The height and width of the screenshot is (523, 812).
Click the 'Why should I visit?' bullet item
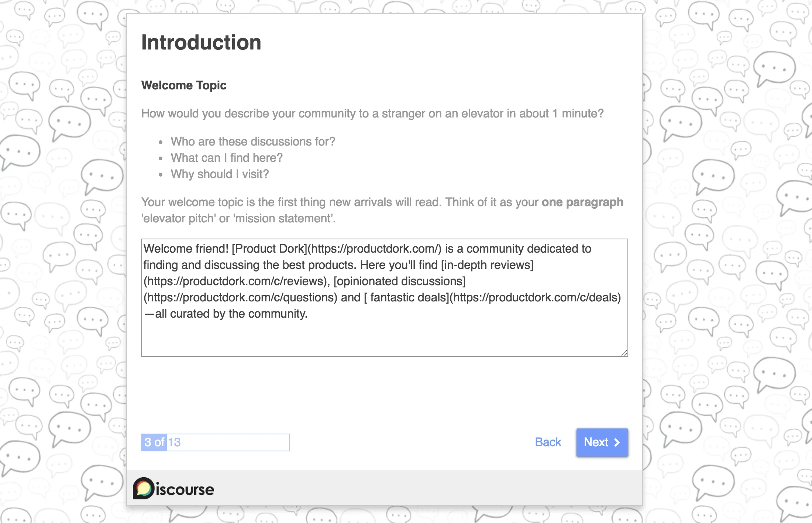coord(219,174)
